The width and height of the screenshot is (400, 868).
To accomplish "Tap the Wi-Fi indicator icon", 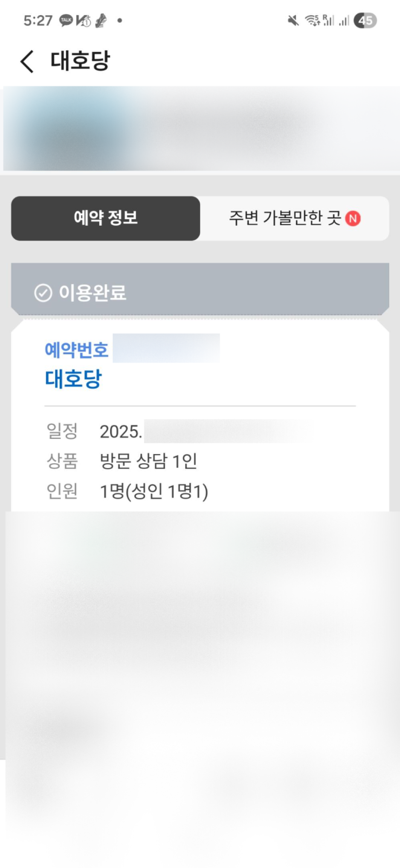I will point(312,20).
